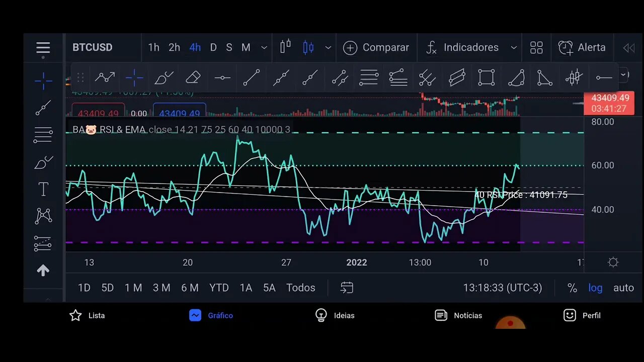Open the Perfil tab

tap(582, 315)
